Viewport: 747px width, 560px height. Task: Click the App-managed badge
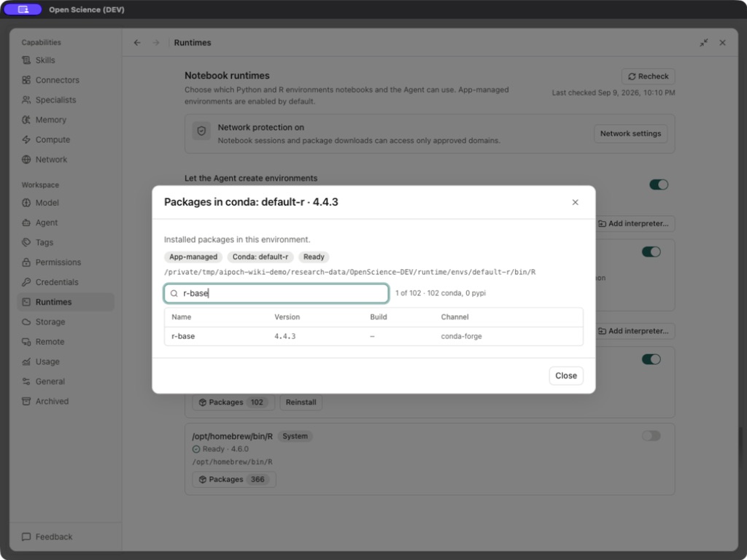[193, 257]
